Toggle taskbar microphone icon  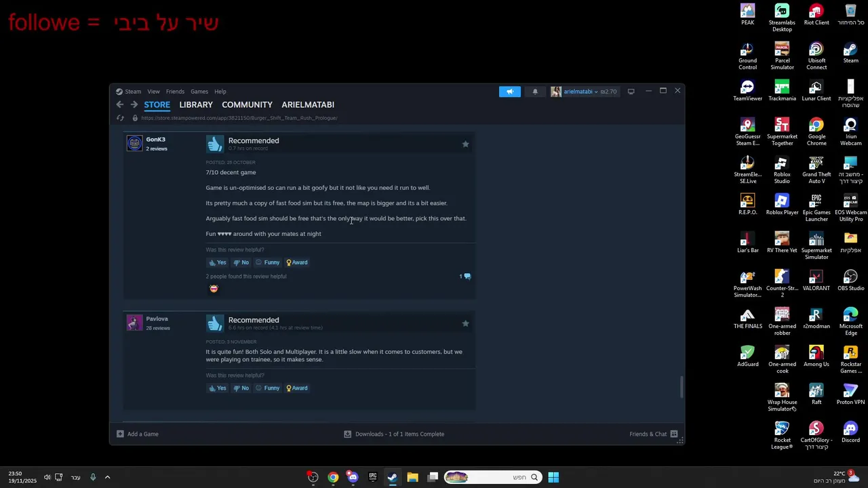pos(93,477)
